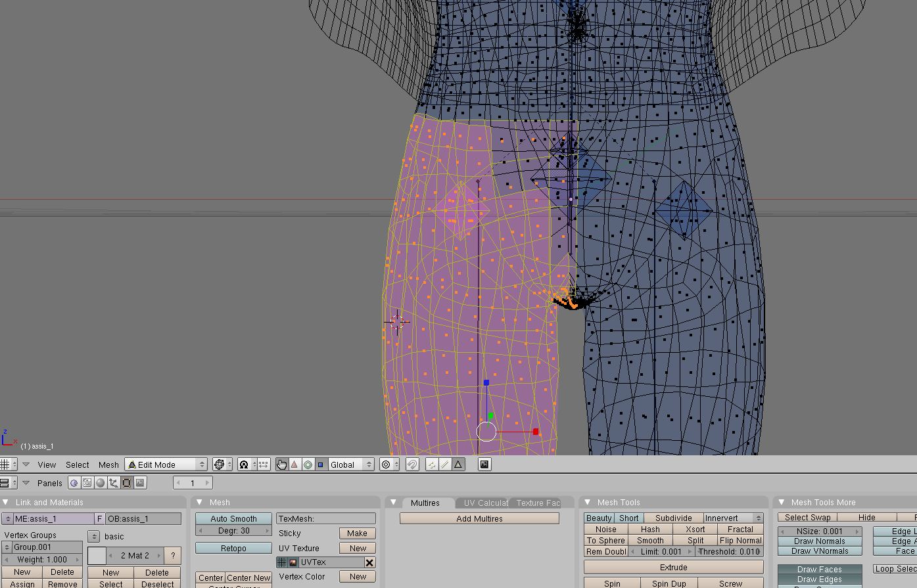
Task: Toggle the Auto Smooth option
Action: click(233, 518)
